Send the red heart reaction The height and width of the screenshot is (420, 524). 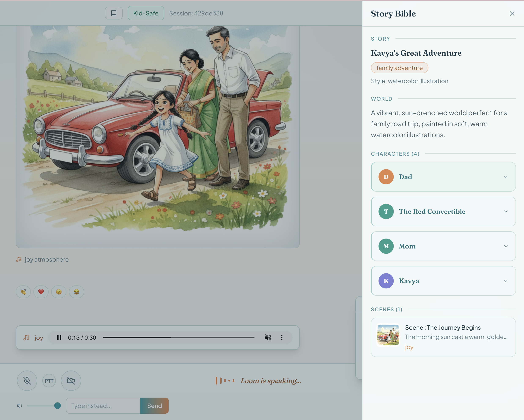pos(41,292)
